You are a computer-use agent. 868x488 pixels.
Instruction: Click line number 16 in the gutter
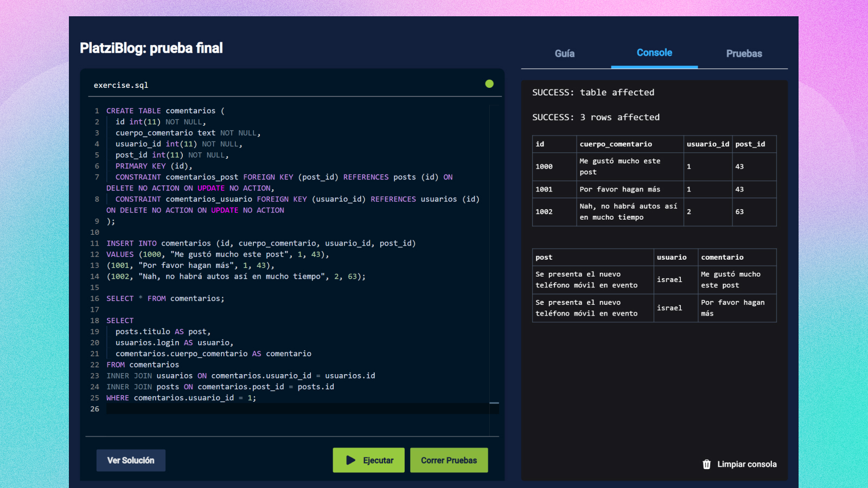pyautogui.click(x=95, y=299)
